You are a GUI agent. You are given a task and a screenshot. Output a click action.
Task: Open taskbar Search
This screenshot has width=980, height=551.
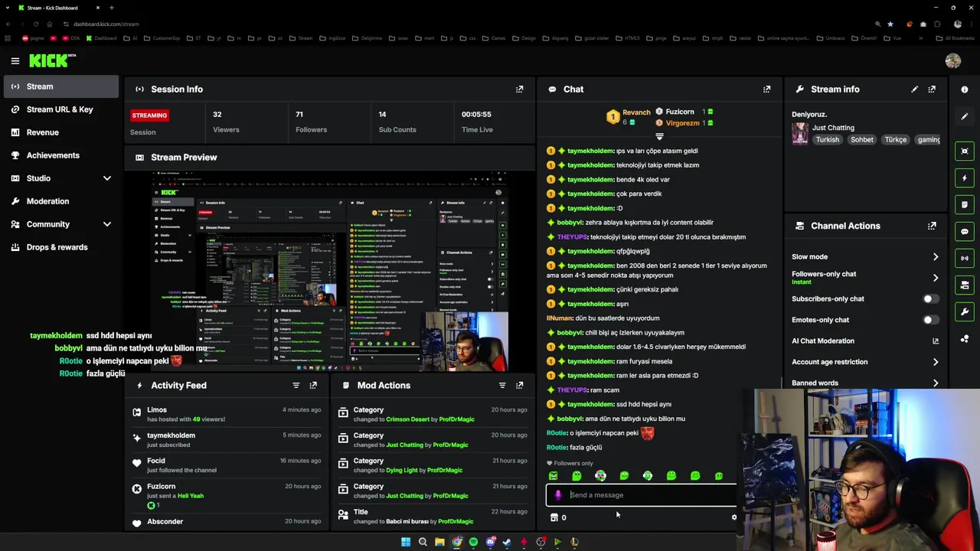pyautogui.click(x=423, y=542)
